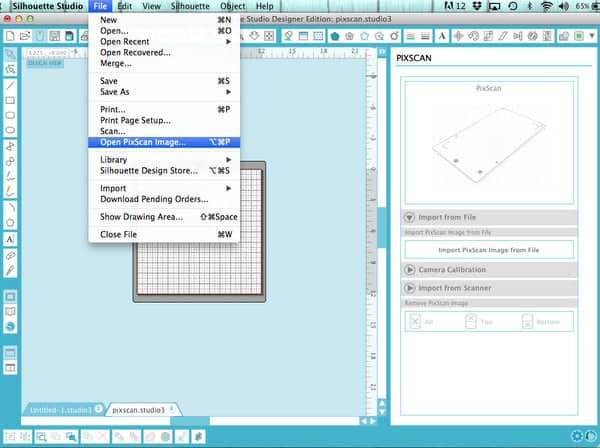600x448 pixels.
Task: Open the Page Settings toolbar icon
Action: tap(303, 36)
